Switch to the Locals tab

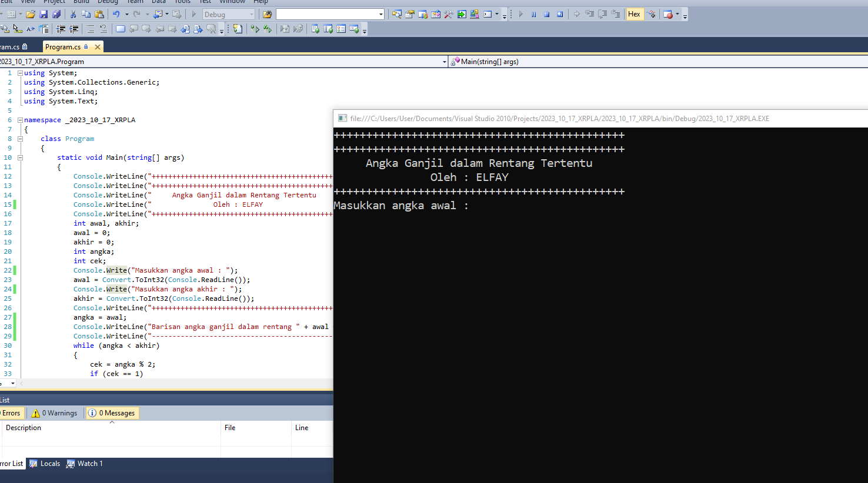click(x=45, y=464)
